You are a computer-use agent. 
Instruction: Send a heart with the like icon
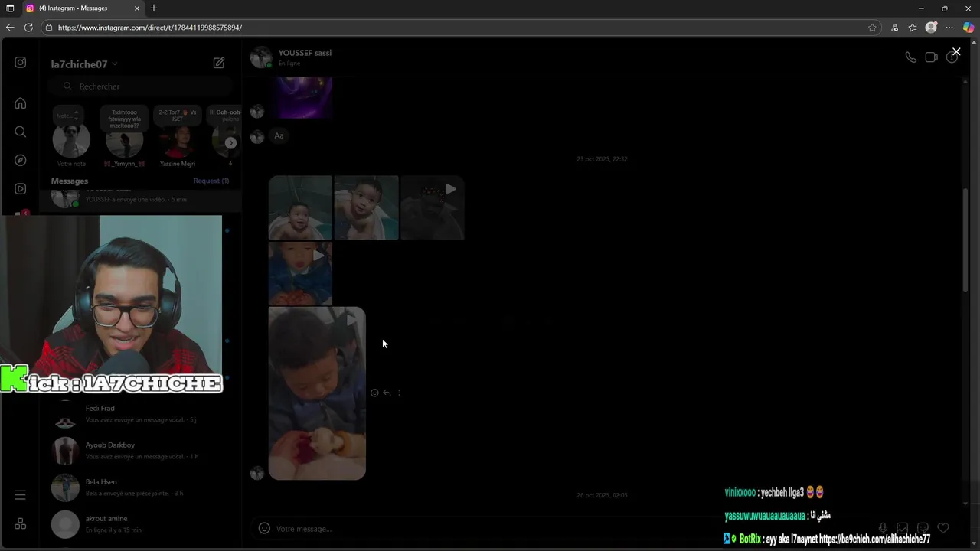tap(943, 528)
